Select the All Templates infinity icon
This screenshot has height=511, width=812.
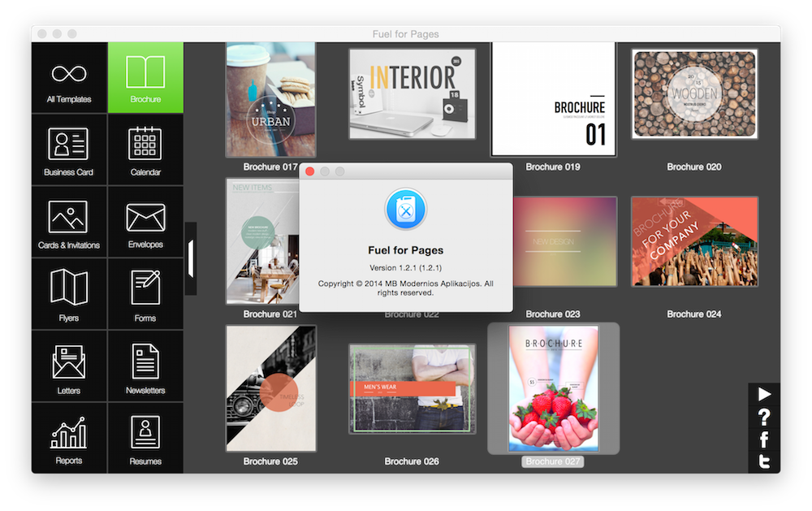(69, 74)
